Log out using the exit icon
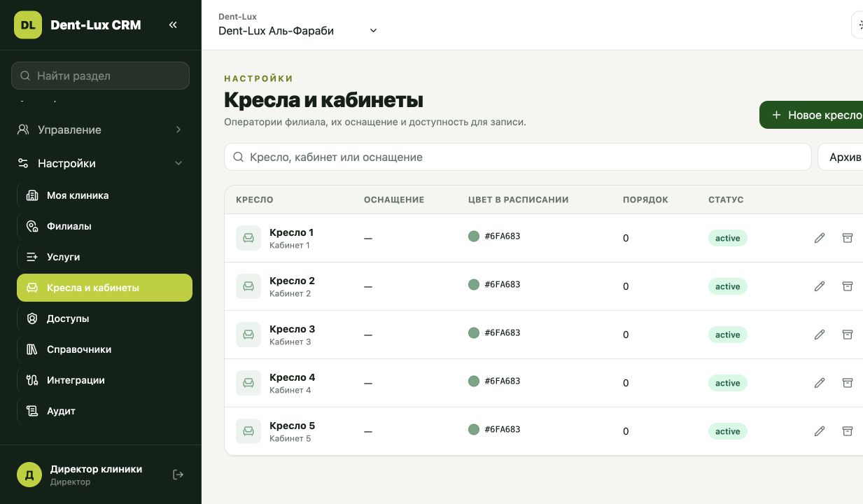The width and height of the screenshot is (863, 504). tap(178, 475)
